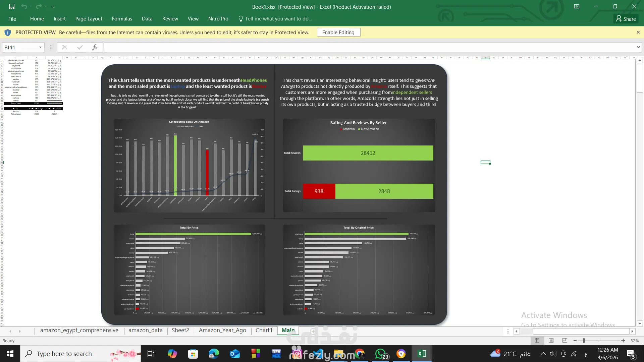Click the zoom out minus icon
Image resolution: width=644 pixels, height=362 pixels.
coord(575,341)
